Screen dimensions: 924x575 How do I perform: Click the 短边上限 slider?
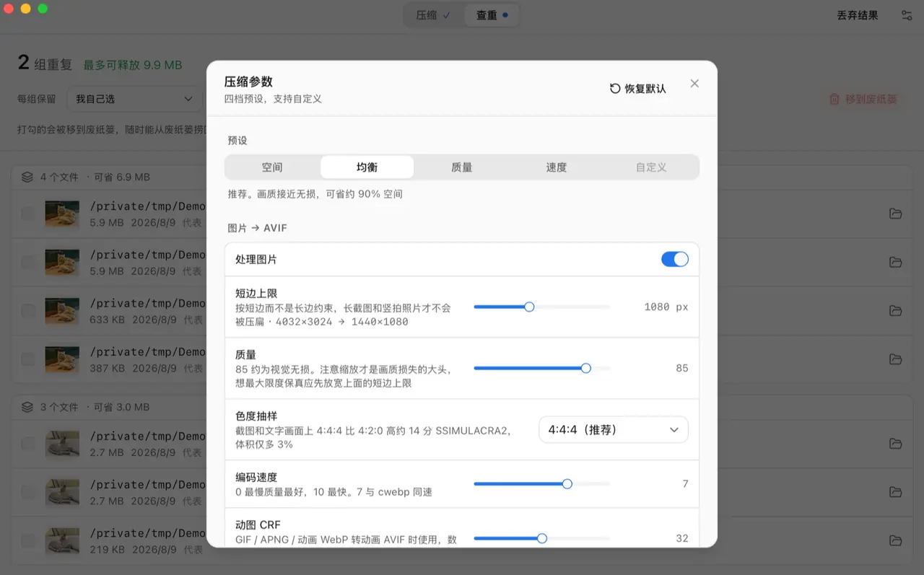point(541,307)
